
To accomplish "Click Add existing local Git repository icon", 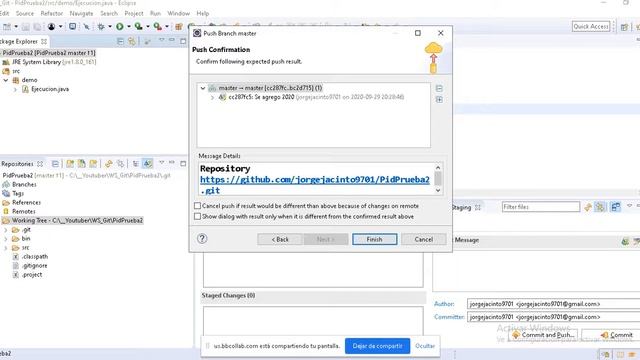I will (x=70, y=164).
